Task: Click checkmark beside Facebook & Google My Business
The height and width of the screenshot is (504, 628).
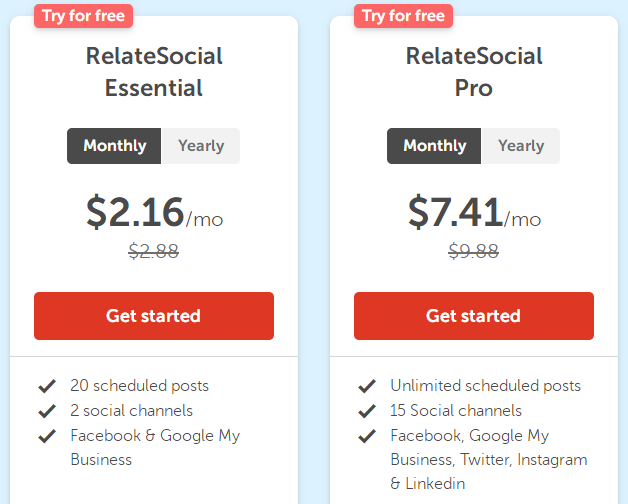Action: pyautogui.click(x=46, y=436)
